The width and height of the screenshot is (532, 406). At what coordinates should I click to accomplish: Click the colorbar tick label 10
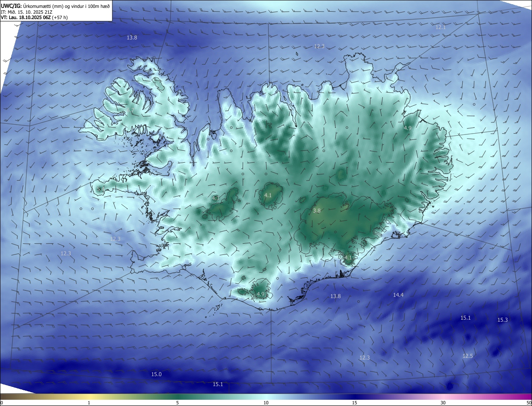pos(266,403)
